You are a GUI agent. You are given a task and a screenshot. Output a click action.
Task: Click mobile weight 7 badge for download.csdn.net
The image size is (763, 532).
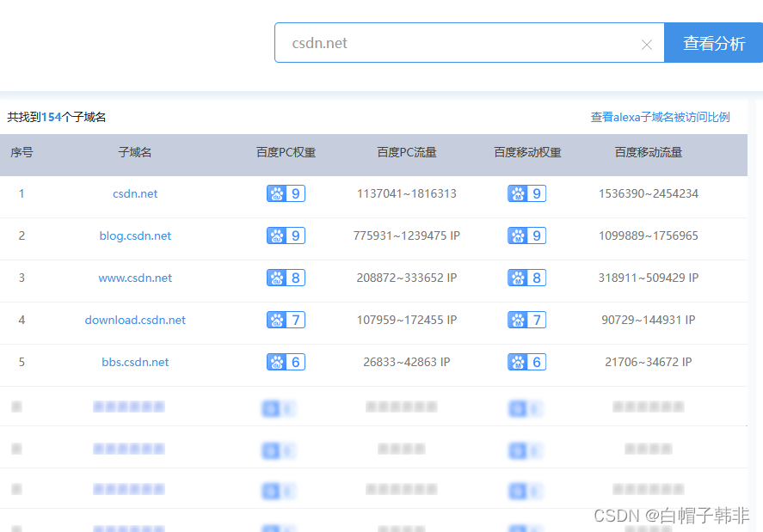pos(526,320)
